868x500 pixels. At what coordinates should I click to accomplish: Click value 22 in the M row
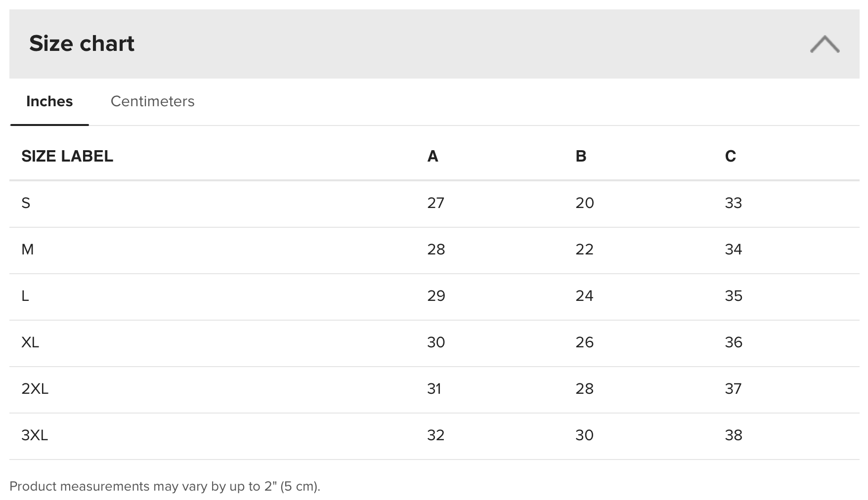coord(584,250)
